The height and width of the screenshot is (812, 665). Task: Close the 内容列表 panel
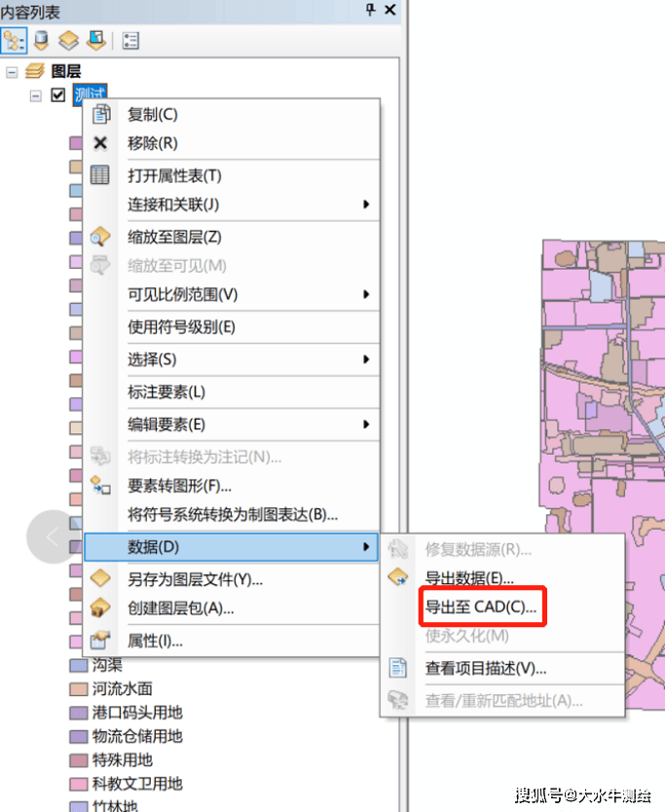390,10
